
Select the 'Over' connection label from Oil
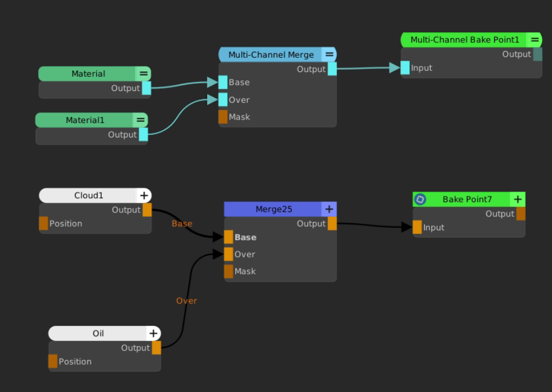pos(186,301)
